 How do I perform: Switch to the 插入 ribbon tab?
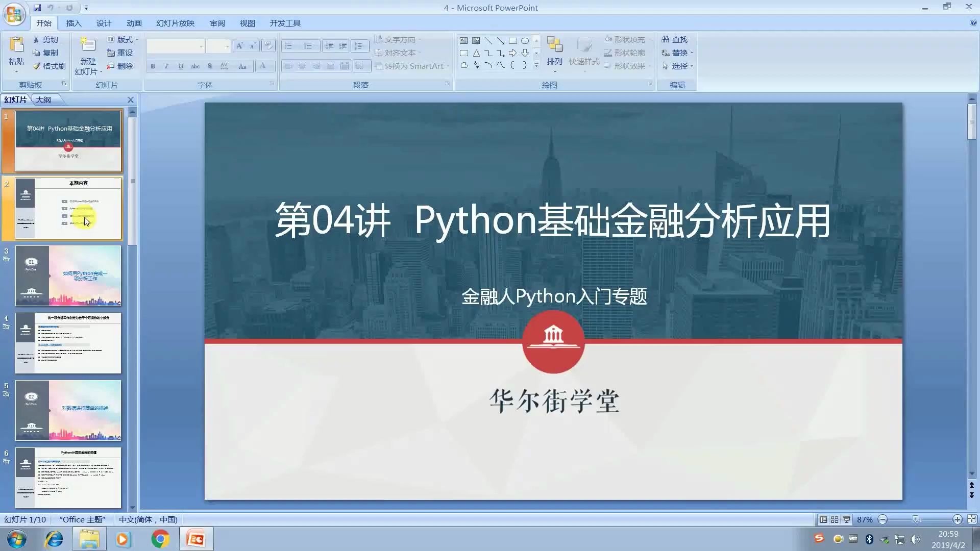(73, 23)
